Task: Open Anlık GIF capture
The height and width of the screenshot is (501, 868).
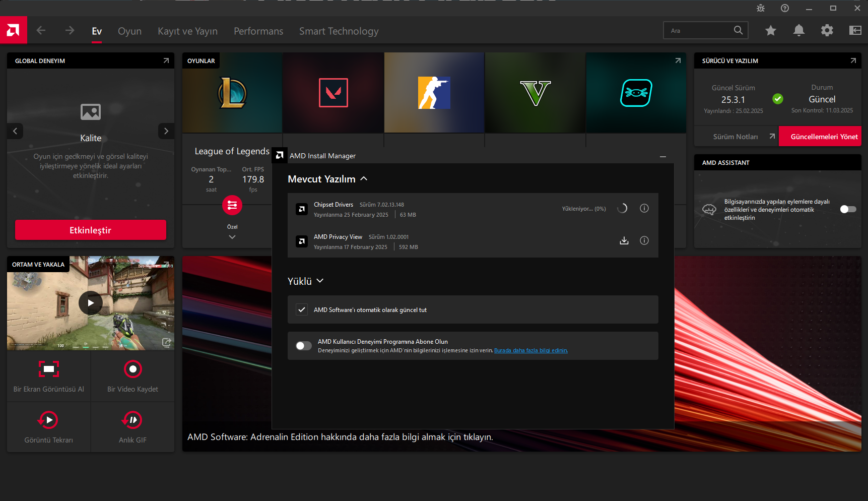Action: pos(132,420)
